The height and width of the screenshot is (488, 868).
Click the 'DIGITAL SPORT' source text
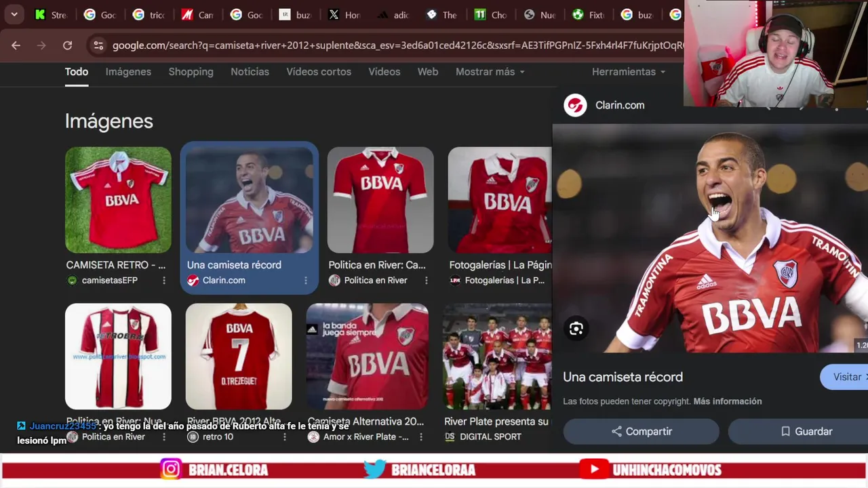(490, 437)
